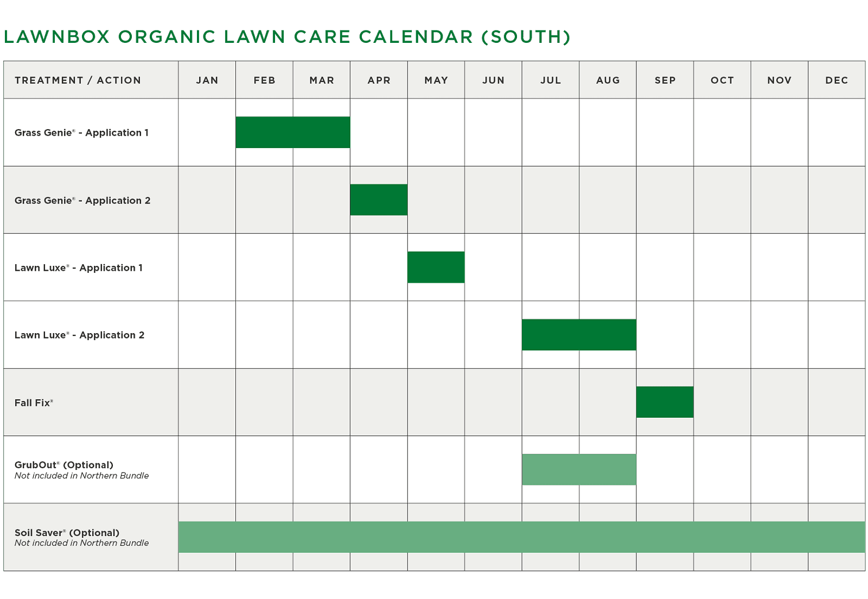Click the FEB column header

click(x=265, y=80)
